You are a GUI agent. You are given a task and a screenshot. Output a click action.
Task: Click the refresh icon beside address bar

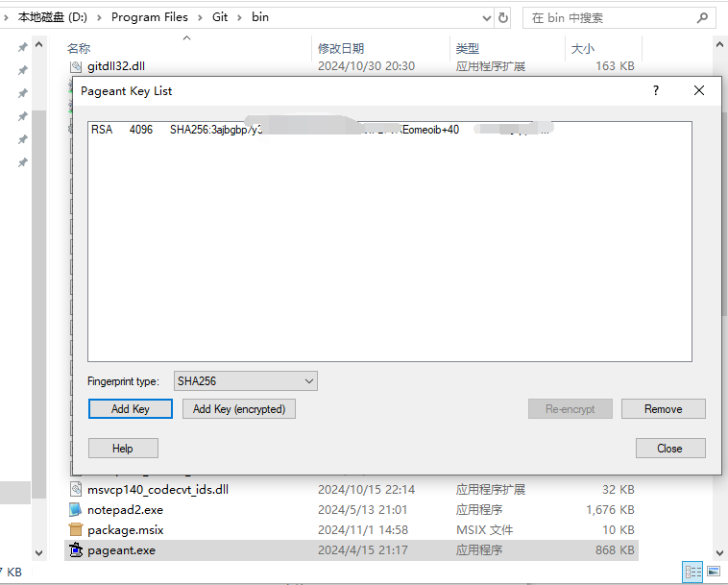[503, 18]
